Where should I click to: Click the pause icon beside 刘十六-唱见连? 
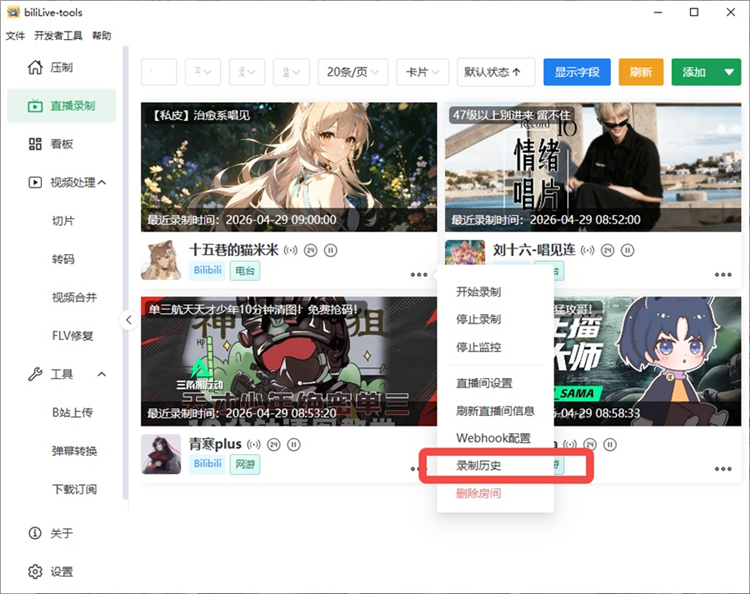[x=628, y=250]
